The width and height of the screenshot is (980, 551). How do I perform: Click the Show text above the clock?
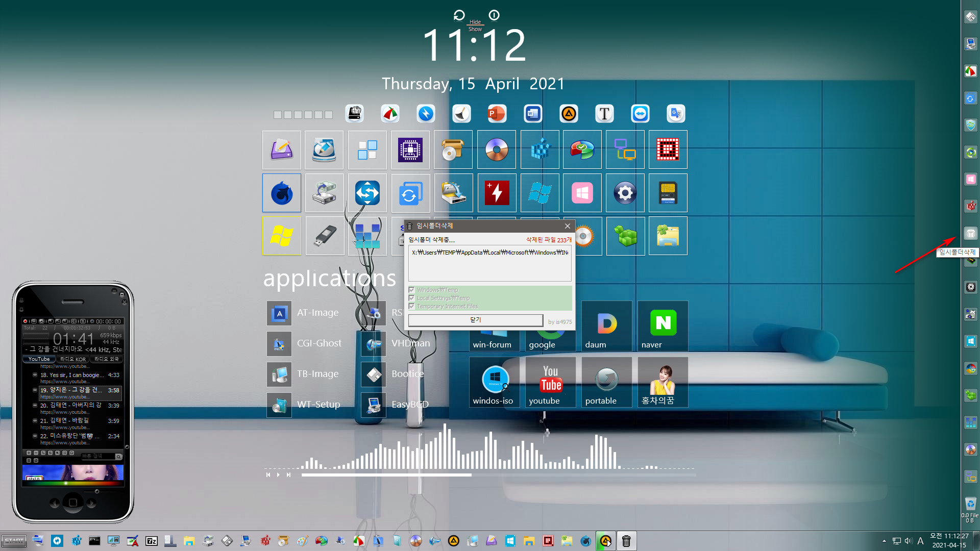(475, 29)
